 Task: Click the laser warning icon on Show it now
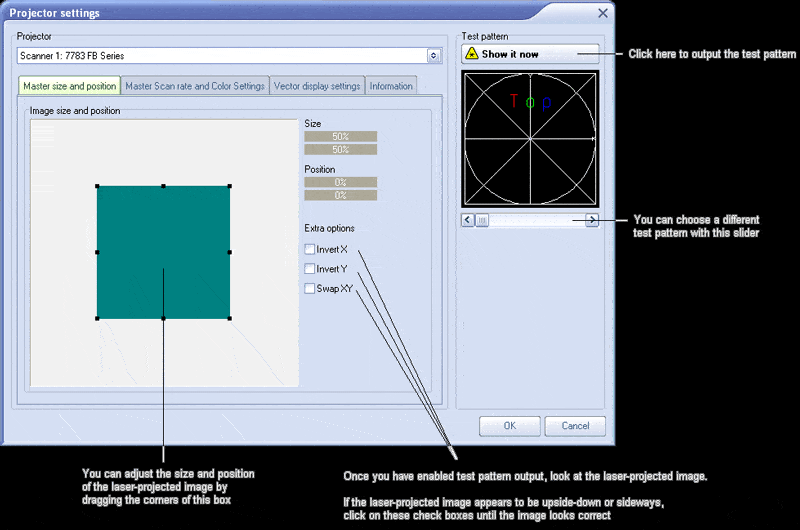pos(472,54)
